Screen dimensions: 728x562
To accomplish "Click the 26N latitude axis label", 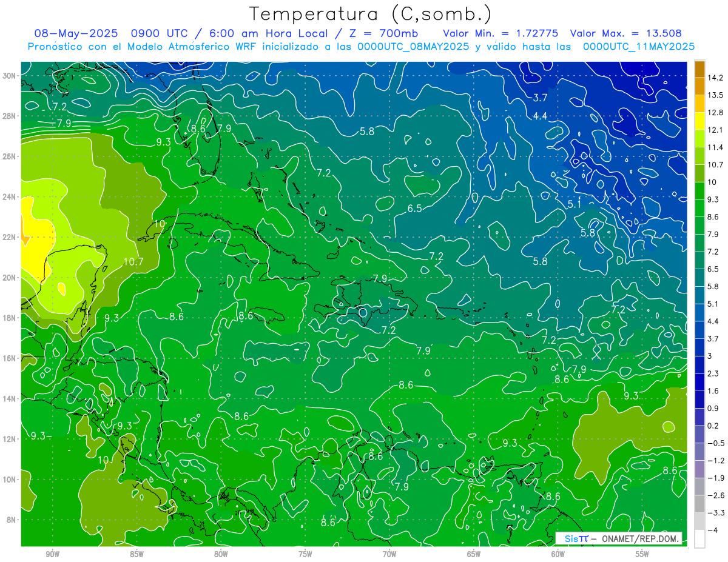I will coord(8,156).
